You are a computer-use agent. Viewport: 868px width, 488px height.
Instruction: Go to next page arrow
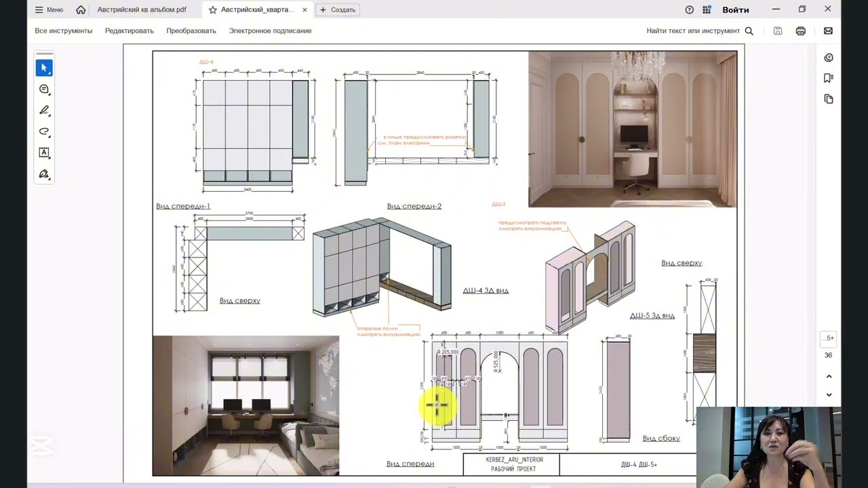click(x=829, y=394)
